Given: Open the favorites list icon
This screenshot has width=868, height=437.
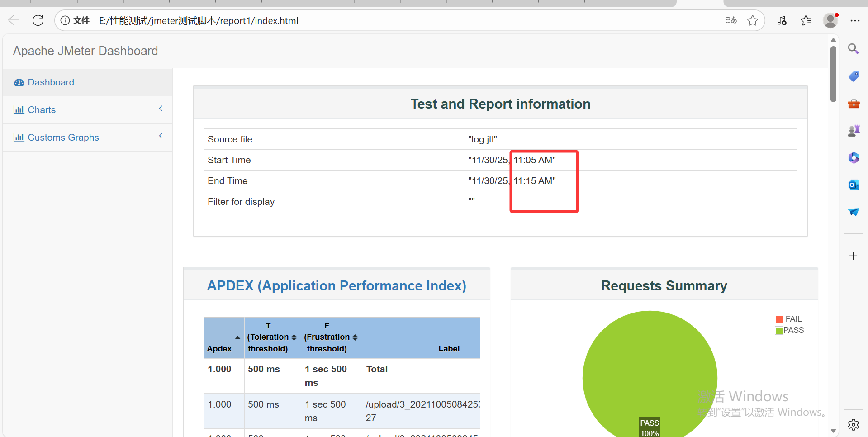Looking at the screenshot, I should click(806, 20).
